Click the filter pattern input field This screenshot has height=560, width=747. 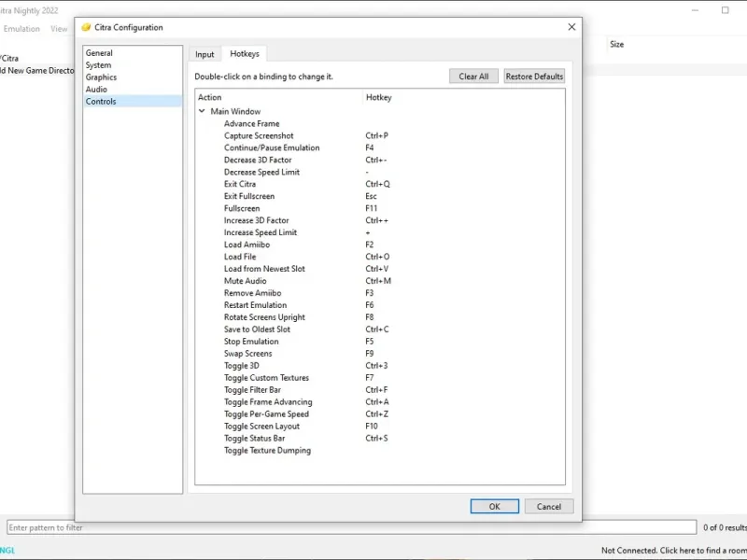tap(352, 527)
